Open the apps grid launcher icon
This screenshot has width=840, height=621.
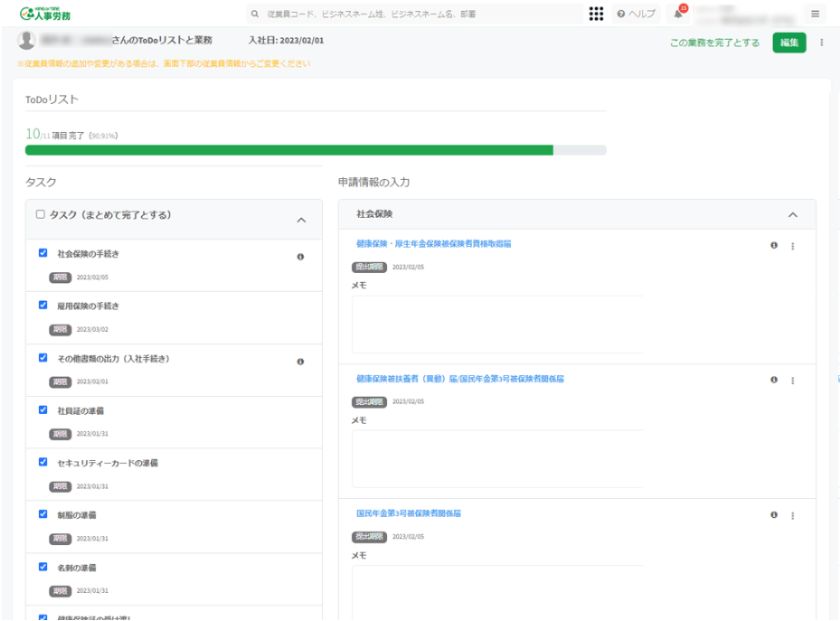(x=596, y=14)
